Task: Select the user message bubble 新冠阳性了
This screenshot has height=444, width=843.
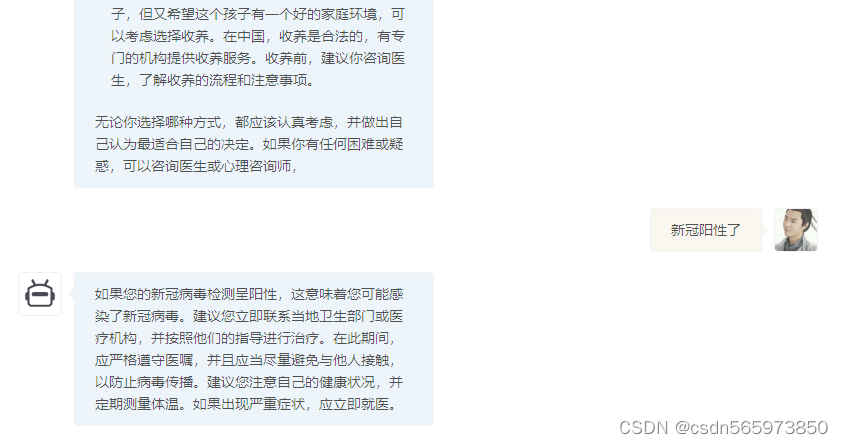Action: coord(705,230)
